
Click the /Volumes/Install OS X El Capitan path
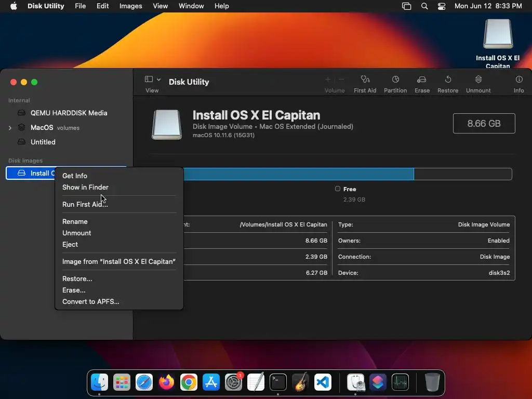point(283,224)
